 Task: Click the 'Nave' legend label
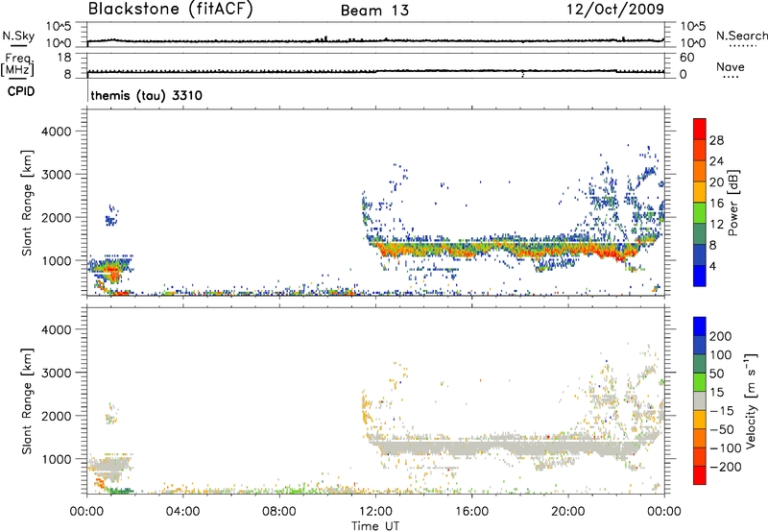[x=731, y=66]
